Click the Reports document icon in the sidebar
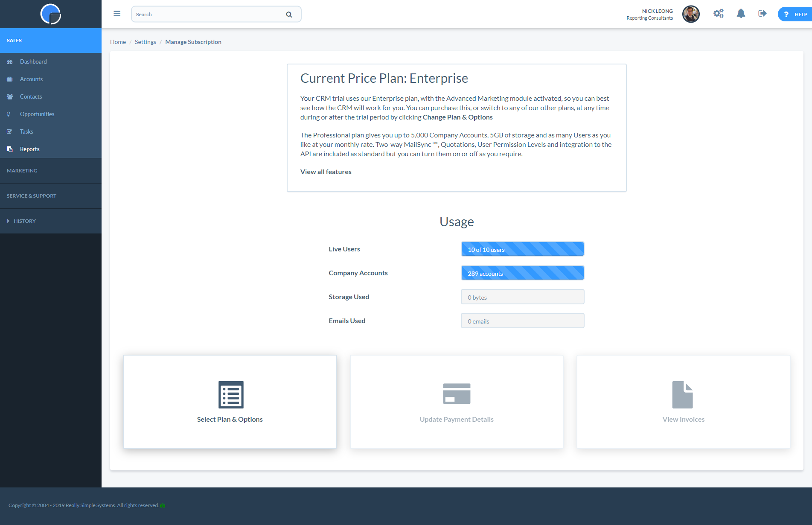Image resolution: width=812 pixels, height=525 pixels. click(x=9, y=149)
